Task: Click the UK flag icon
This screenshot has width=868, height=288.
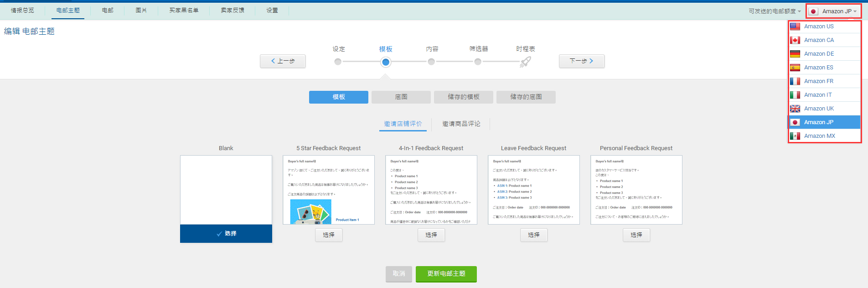Action: pos(795,109)
